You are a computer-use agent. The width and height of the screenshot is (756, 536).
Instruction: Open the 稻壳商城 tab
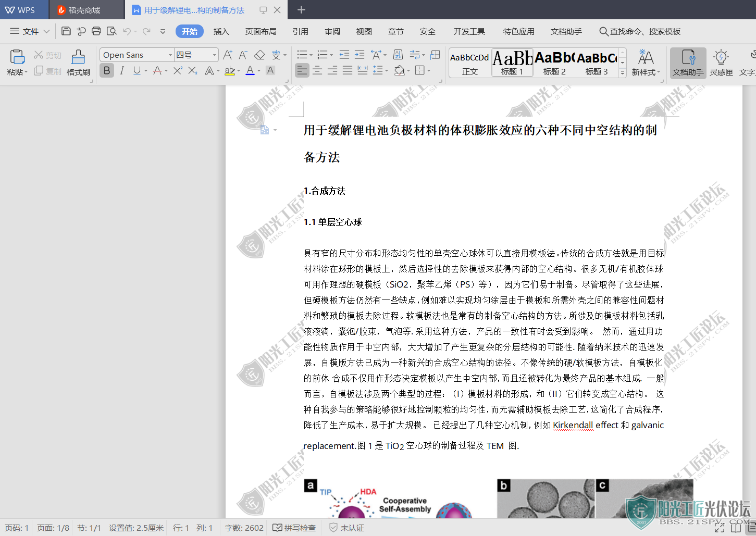(86, 10)
